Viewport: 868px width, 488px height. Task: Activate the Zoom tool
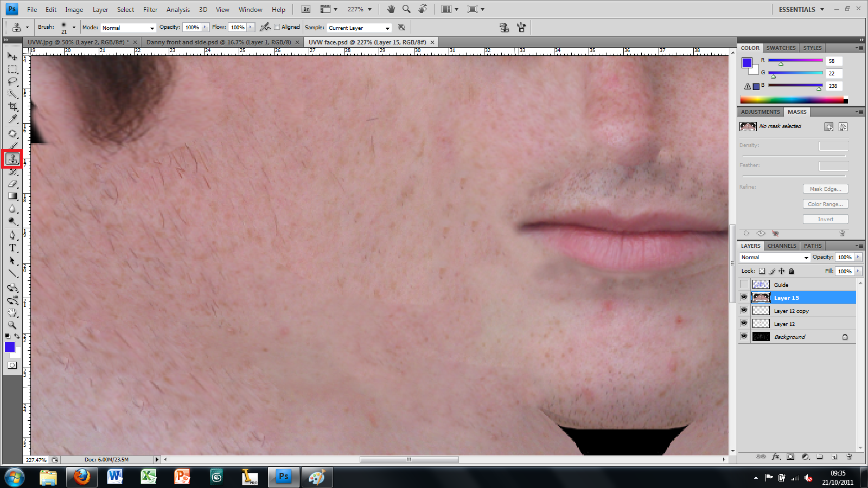(x=12, y=325)
